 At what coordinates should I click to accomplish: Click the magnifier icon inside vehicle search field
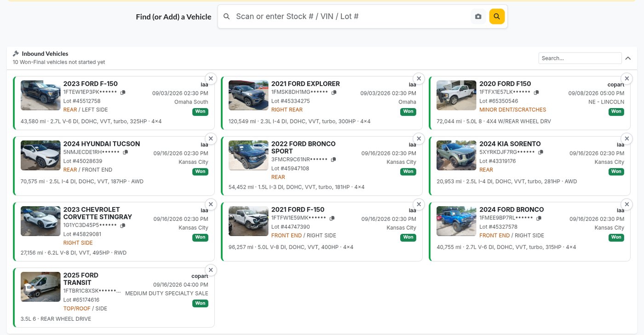click(226, 17)
